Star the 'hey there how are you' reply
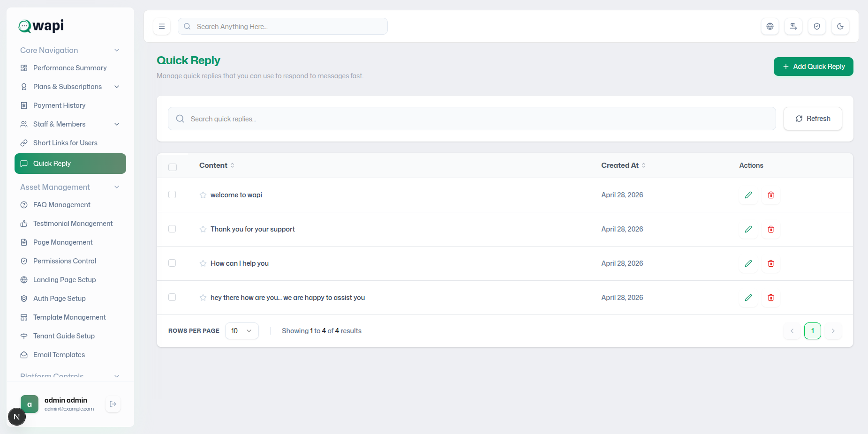This screenshot has height=434, width=868. click(203, 298)
